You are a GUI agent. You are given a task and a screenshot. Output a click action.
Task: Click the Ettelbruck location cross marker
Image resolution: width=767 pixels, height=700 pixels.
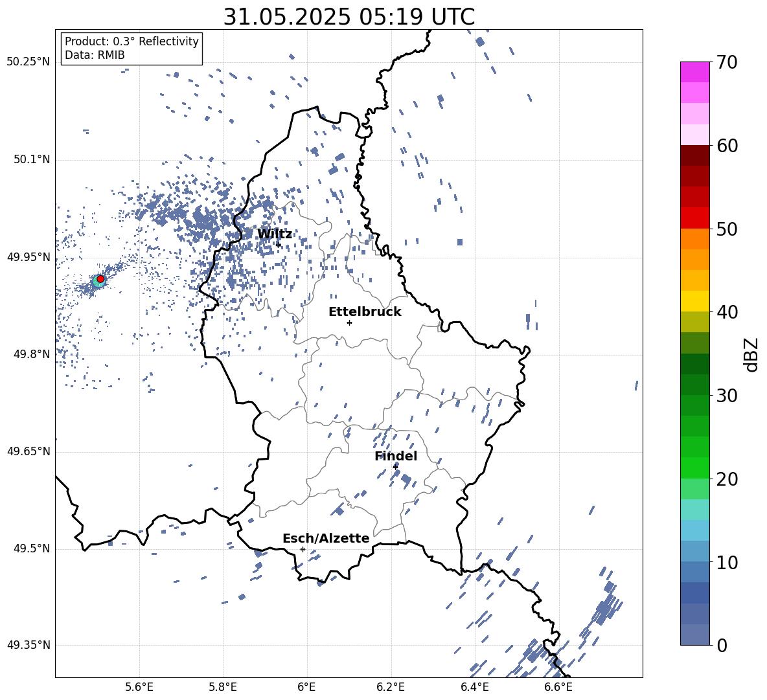point(349,322)
